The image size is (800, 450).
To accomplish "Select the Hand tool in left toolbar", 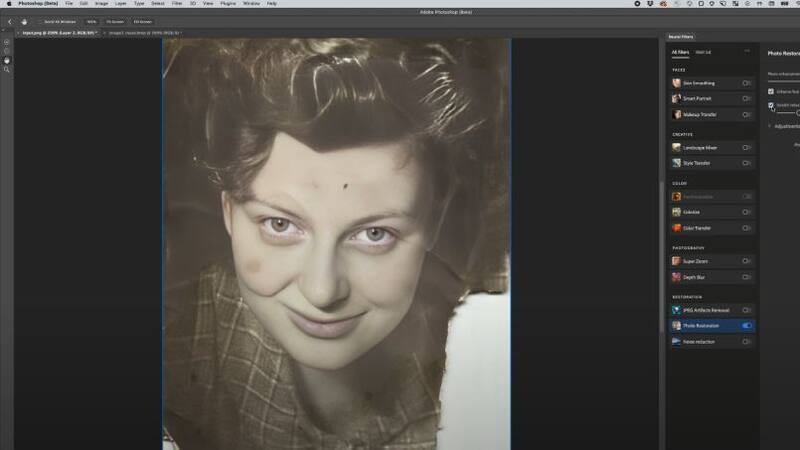I will click(7, 59).
